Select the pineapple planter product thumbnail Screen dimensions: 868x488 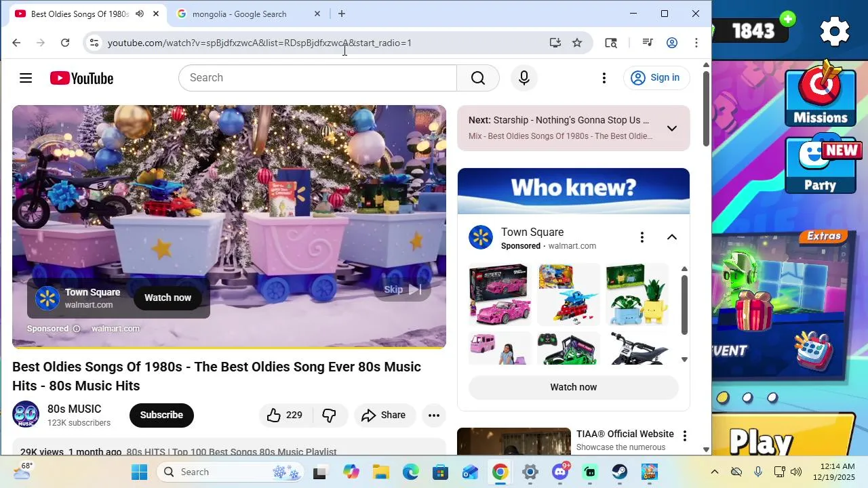637,294
